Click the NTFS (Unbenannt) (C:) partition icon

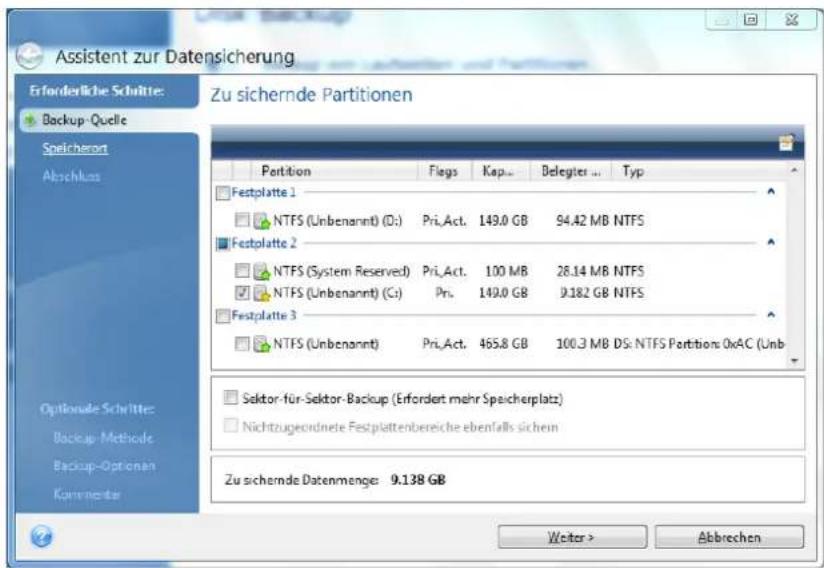tap(262, 293)
